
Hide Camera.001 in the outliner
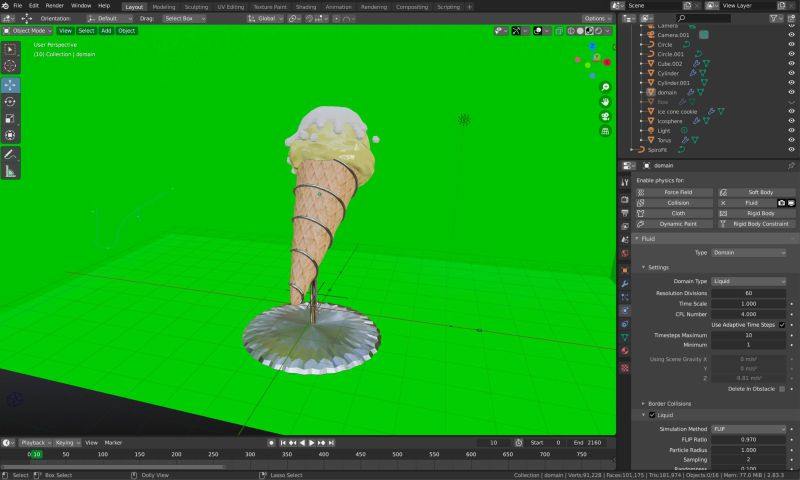click(791, 35)
